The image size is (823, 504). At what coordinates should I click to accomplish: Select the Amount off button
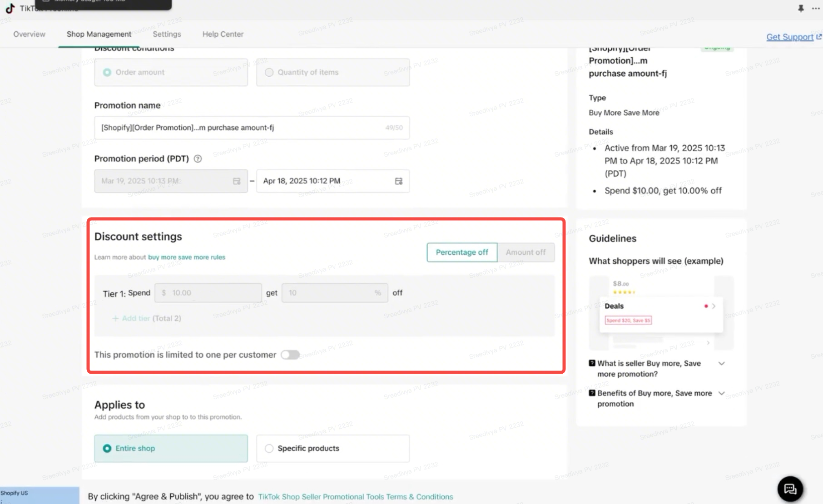[x=526, y=252]
